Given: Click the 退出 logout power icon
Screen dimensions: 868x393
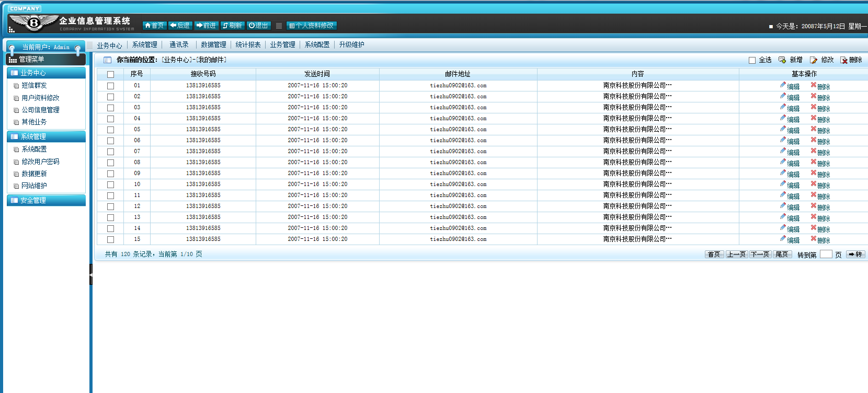Looking at the screenshot, I should [252, 26].
